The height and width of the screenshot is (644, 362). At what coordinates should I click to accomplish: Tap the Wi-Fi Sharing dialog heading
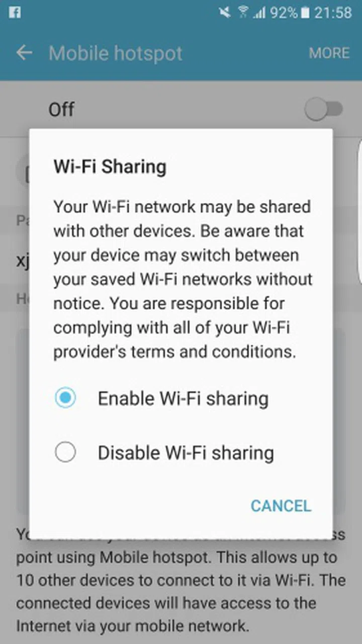click(x=110, y=166)
